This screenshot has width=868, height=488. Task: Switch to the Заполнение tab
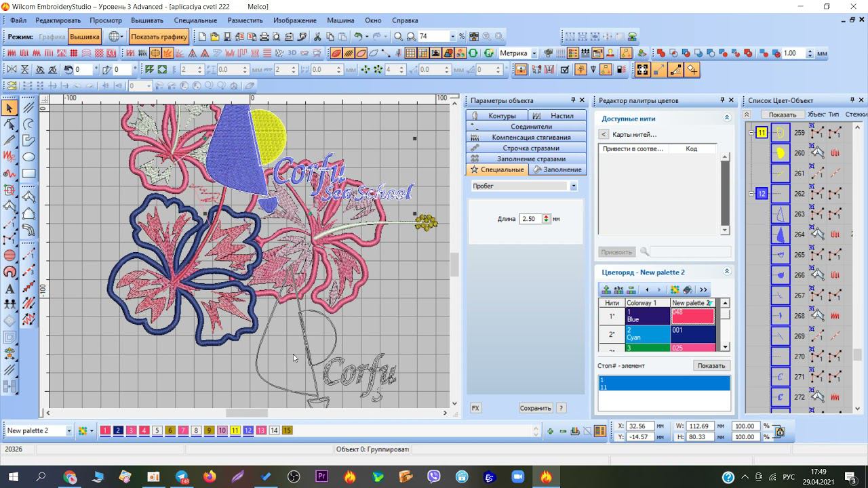coord(557,169)
